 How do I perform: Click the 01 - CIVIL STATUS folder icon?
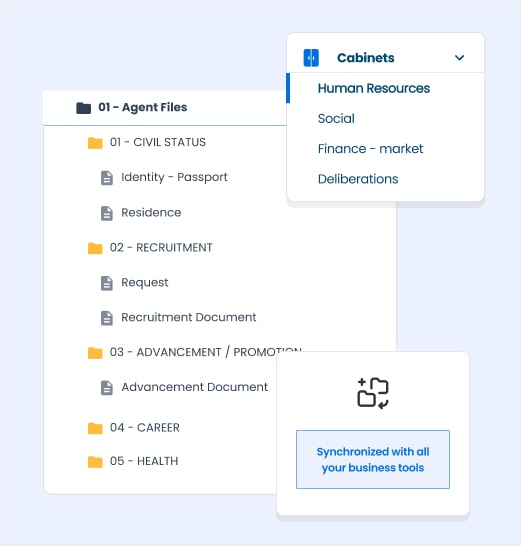point(95,143)
